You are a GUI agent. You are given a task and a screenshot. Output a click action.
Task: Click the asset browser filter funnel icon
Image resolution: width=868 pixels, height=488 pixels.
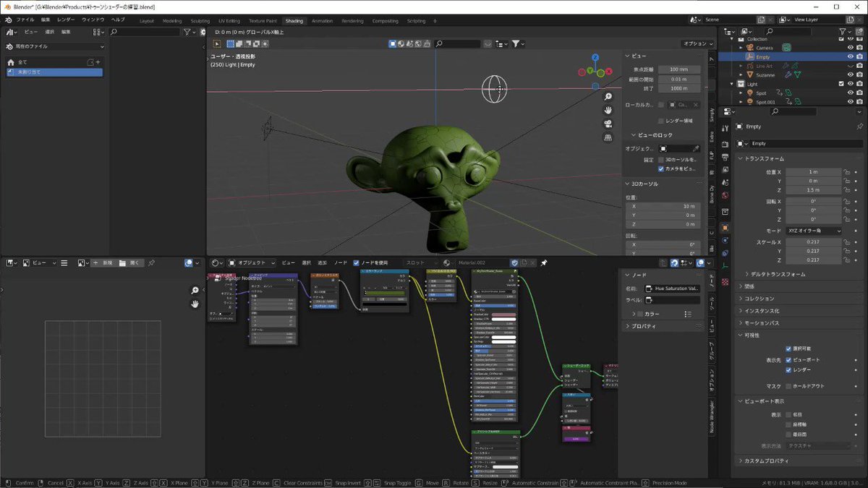187,32
